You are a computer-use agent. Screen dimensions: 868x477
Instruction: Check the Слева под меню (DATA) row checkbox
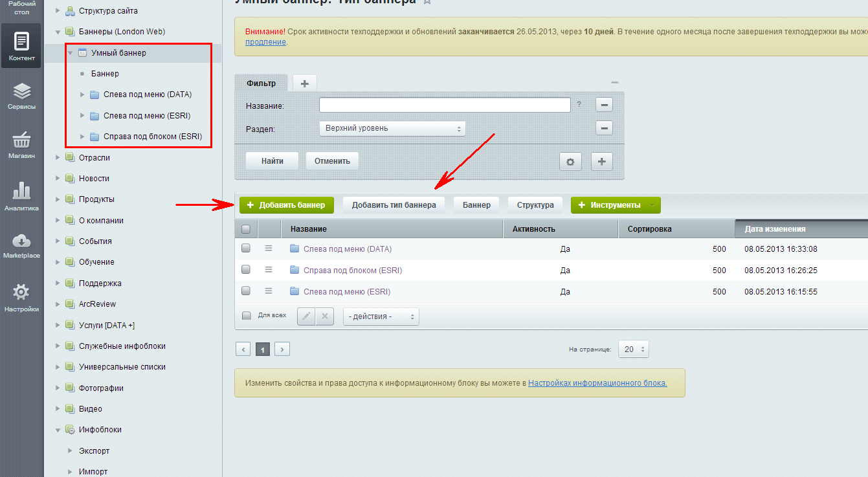(x=246, y=249)
